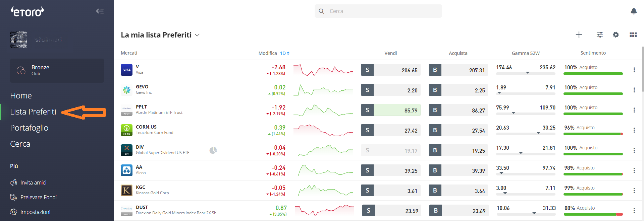The height and width of the screenshot is (221, 644).
Task: Open more options for GEVO row
Action: coord(634,90)
